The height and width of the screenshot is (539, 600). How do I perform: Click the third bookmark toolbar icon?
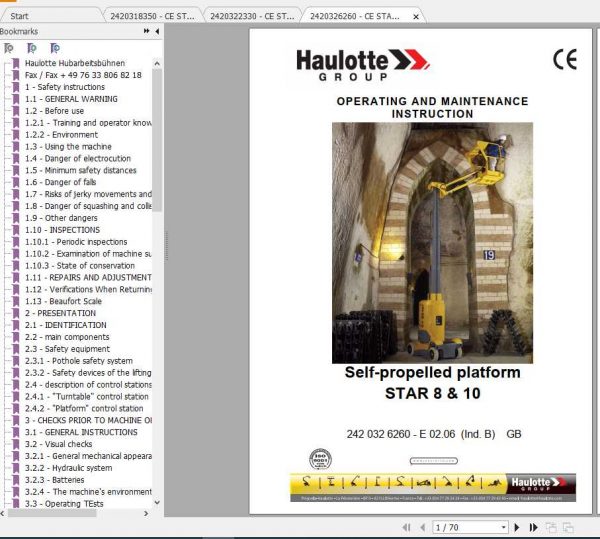pos(54,47)
